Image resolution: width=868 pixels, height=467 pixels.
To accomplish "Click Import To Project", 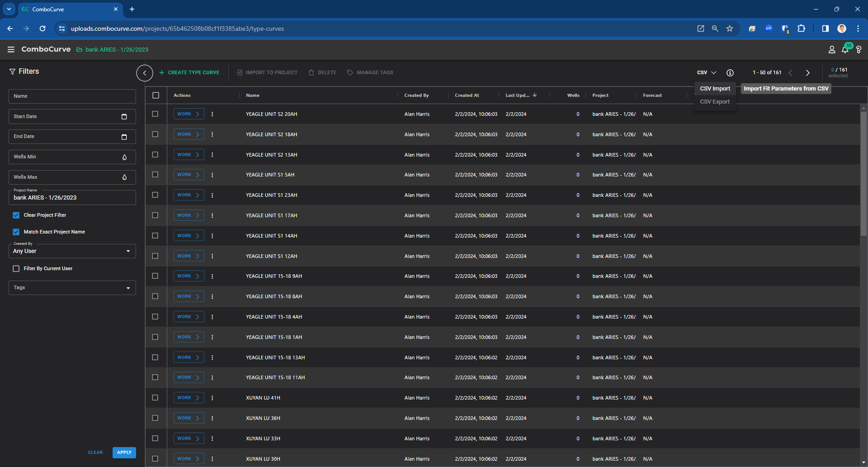I will pos(267,72).
